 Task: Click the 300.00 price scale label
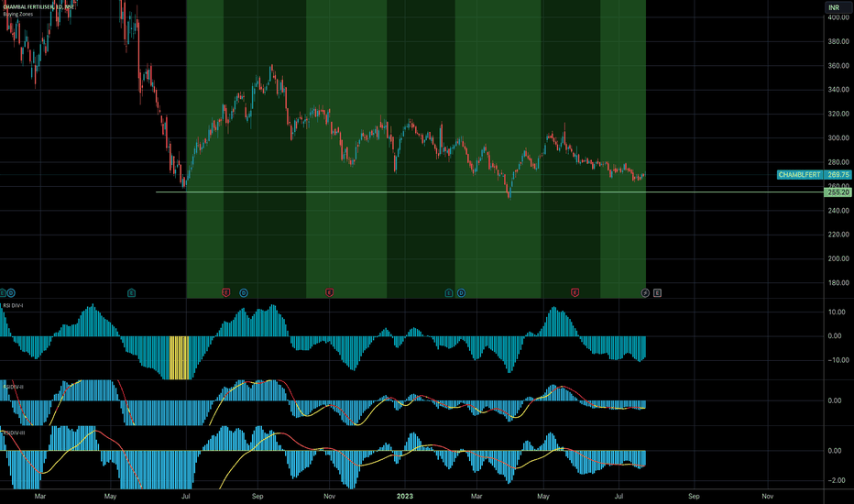[838, 137]
